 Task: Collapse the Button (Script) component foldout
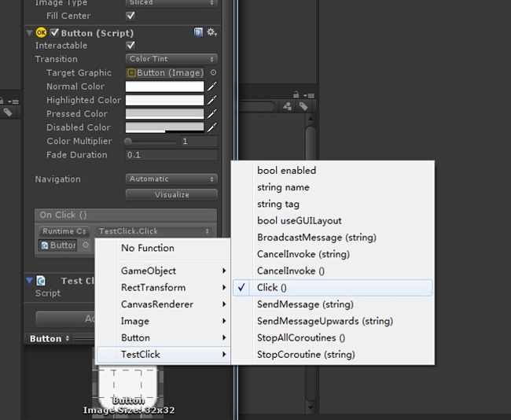point(29,32)
